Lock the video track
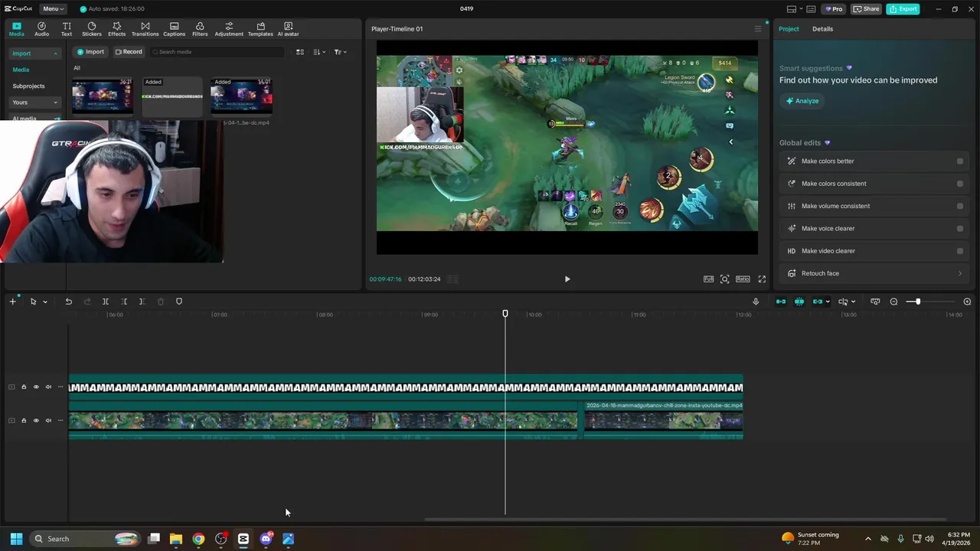The image size is (980, 551). coord(24,421)
